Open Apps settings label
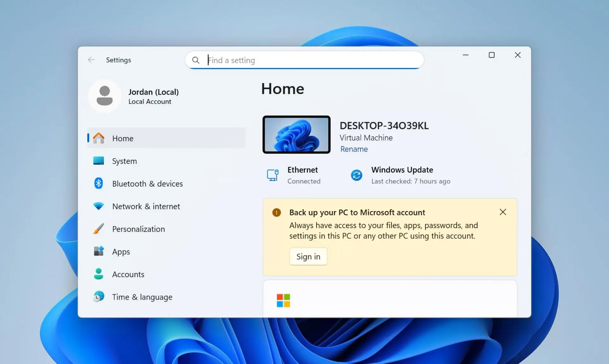 pos(121,252)
